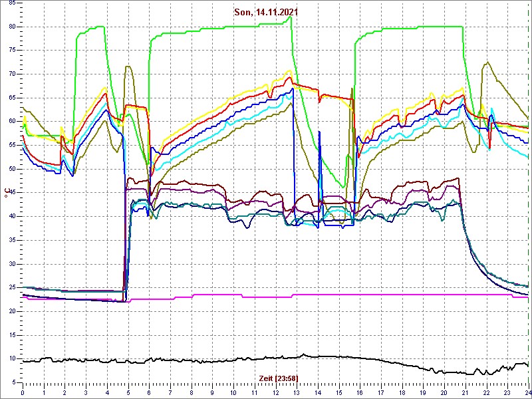Select the 50 label on the temperature axis
This screenshot has height=399, width=532.
(11, 169)
